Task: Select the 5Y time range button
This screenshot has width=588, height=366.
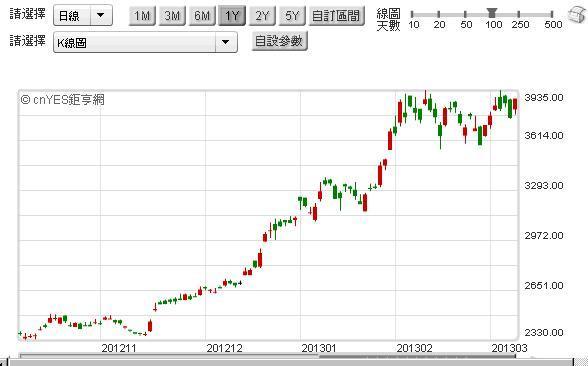Action: coord(292,16)
